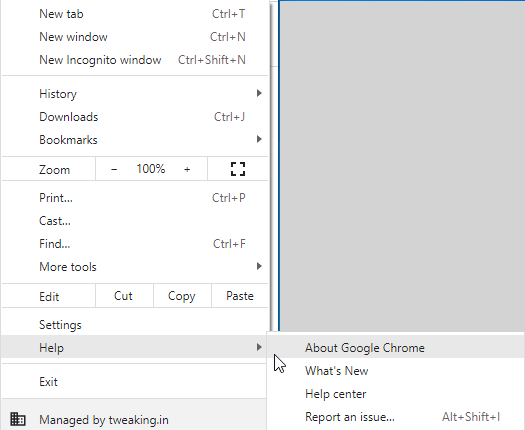
Task: Open Find... in the menu
Action: pyautogui.click(x=135, y=244)
